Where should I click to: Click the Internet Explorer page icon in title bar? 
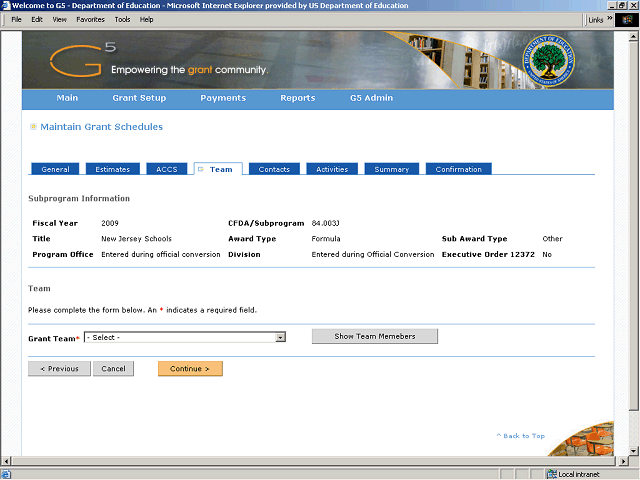[x=6, y=5]
